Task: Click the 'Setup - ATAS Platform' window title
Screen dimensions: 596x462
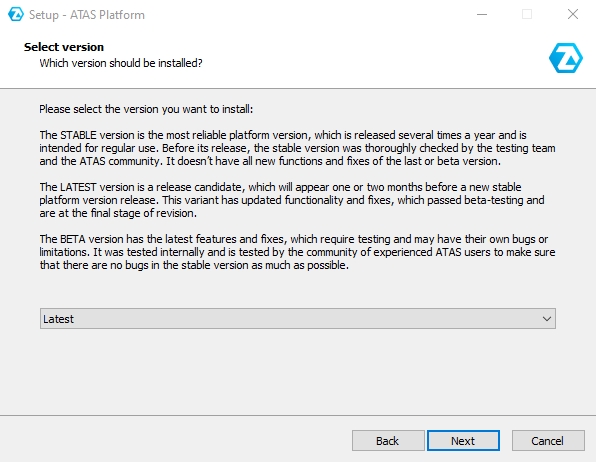Action: (87, 15)
